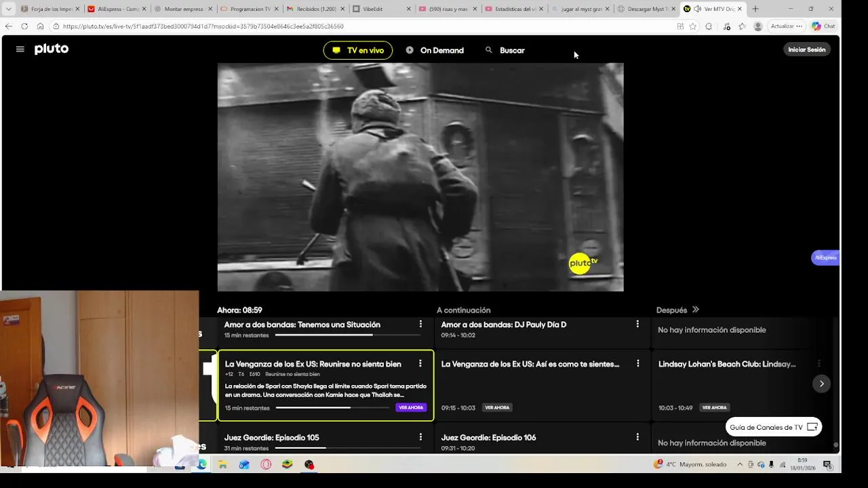This screenshot has width=868, height=488.
Task: Open File Explorer from taskbar
Action: [x=222, y=464]
